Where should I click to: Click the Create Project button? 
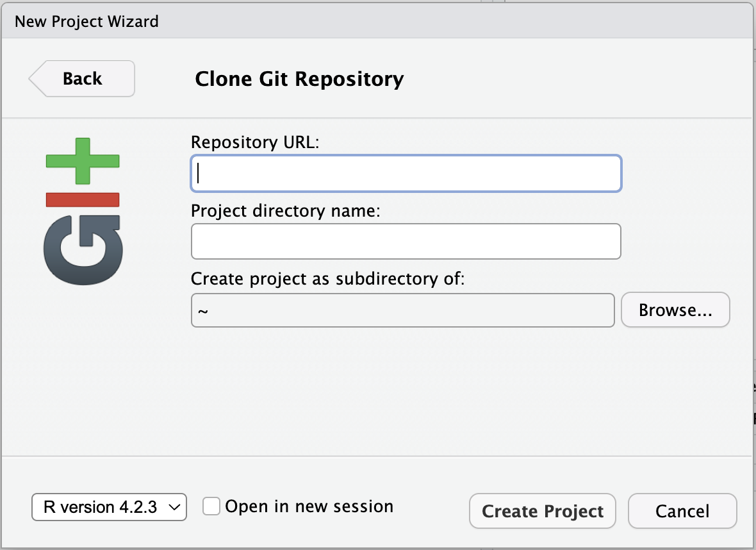(543, 511)
